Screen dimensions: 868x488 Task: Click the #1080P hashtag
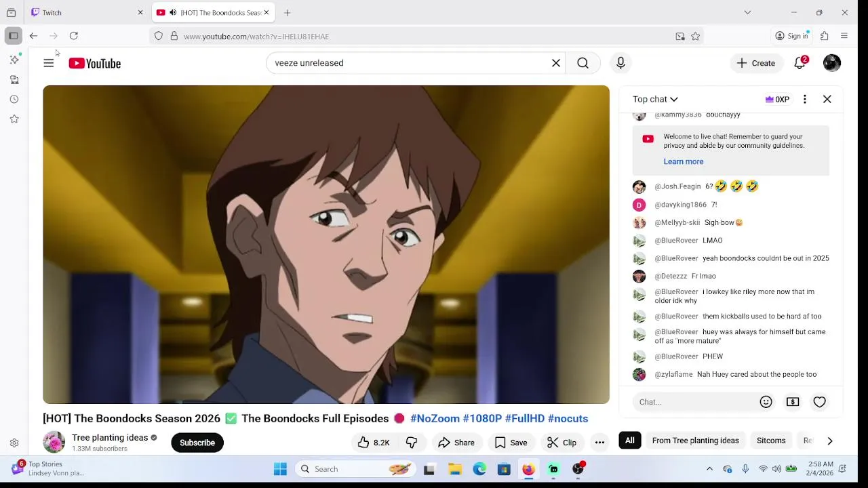[x=482, y=418]
